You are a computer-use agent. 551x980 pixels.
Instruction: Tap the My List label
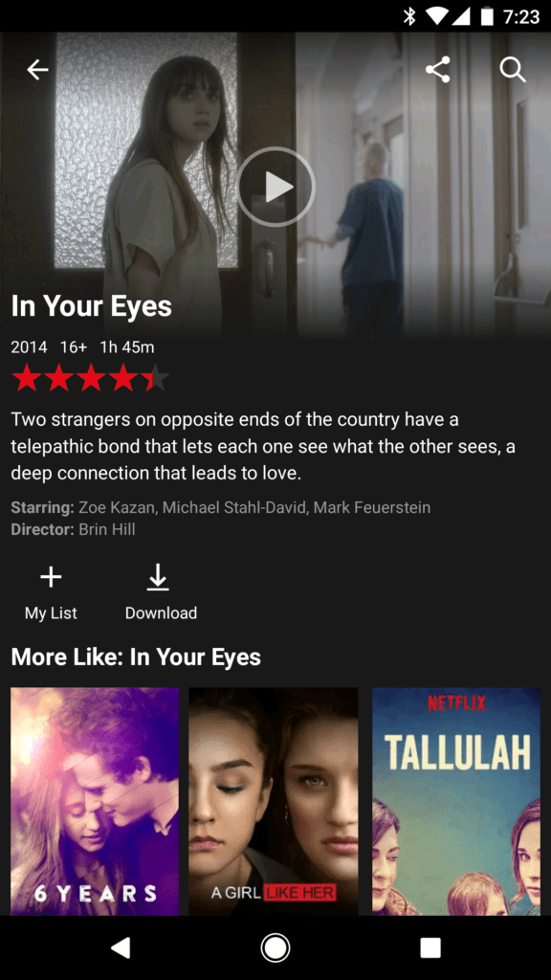click(x=51, y=613)
